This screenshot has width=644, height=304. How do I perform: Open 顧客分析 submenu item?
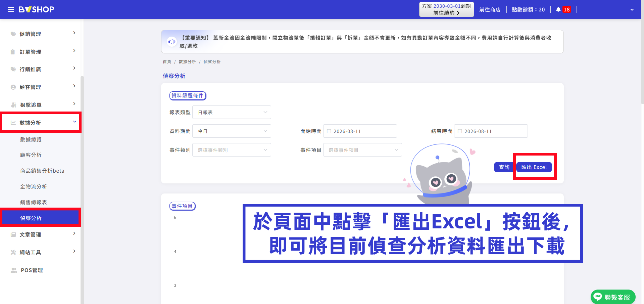coord(31,155)
